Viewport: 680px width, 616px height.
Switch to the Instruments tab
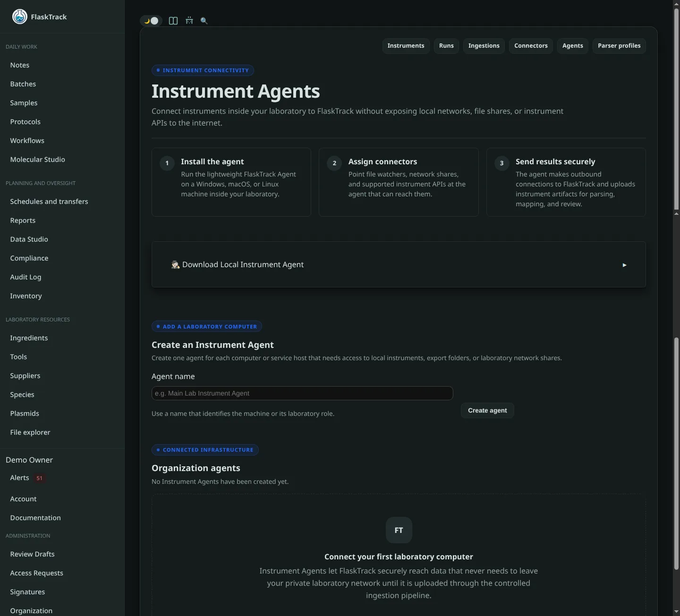tap(406, 46)
